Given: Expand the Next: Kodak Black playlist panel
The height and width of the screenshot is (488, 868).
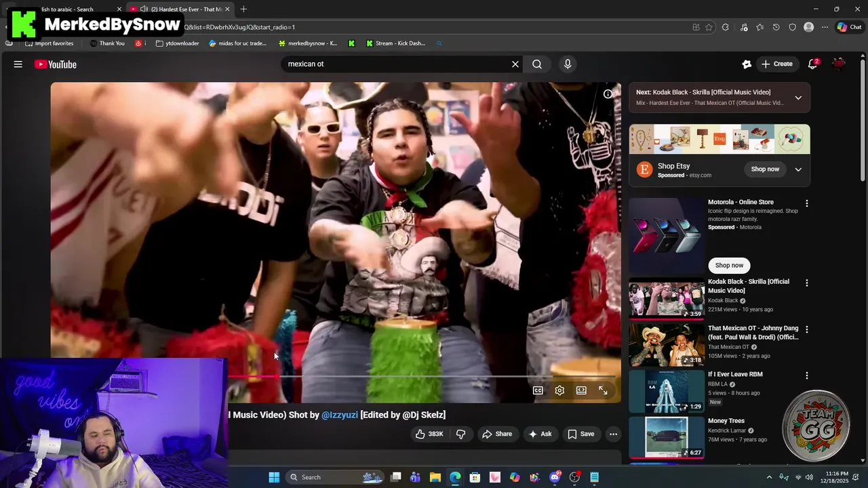Looking at the screenshot, I should (798, 98).
